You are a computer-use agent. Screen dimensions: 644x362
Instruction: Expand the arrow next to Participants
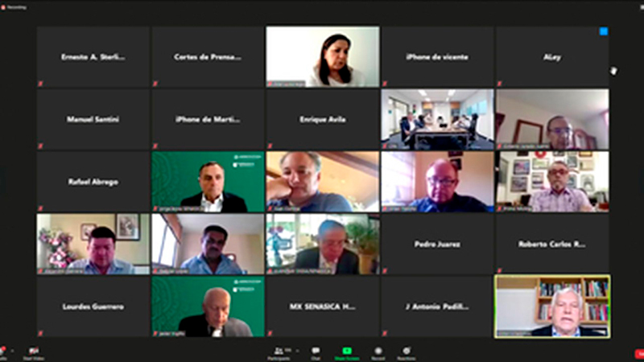click(x=297, y=351)
